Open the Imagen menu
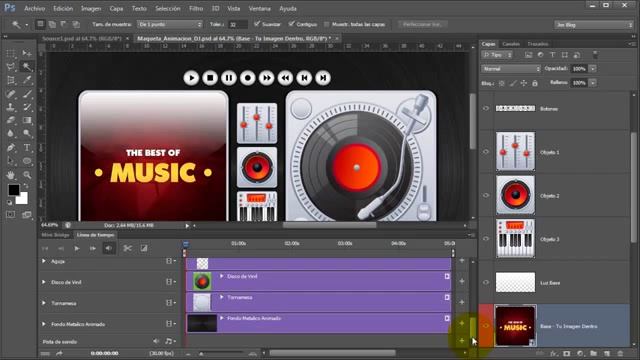Viewport: 640px width, 360px height. 91,8
